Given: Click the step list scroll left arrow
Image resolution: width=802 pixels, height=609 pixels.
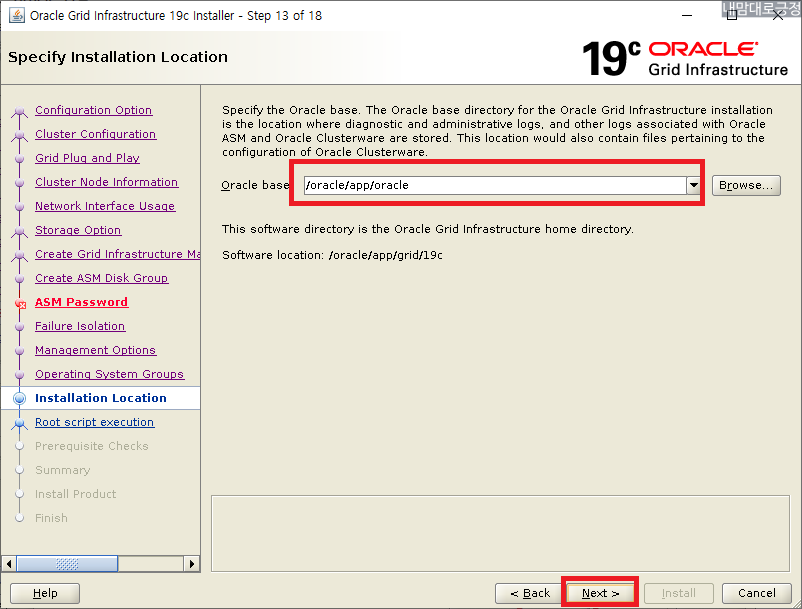Looking at the screenshot, I should click(9, 564).
